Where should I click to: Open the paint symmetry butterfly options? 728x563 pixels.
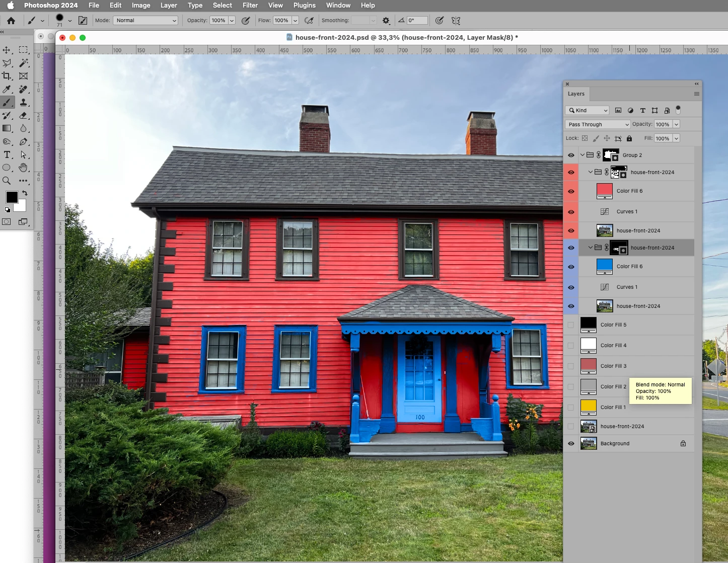tap(456, 21)
